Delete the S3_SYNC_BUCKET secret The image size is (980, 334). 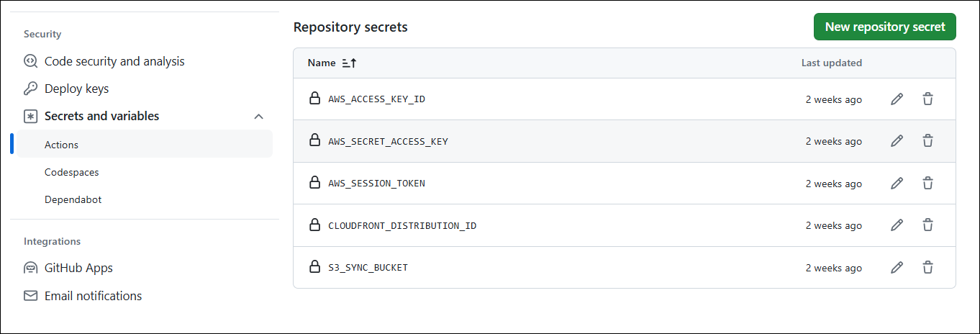[928, 268]
